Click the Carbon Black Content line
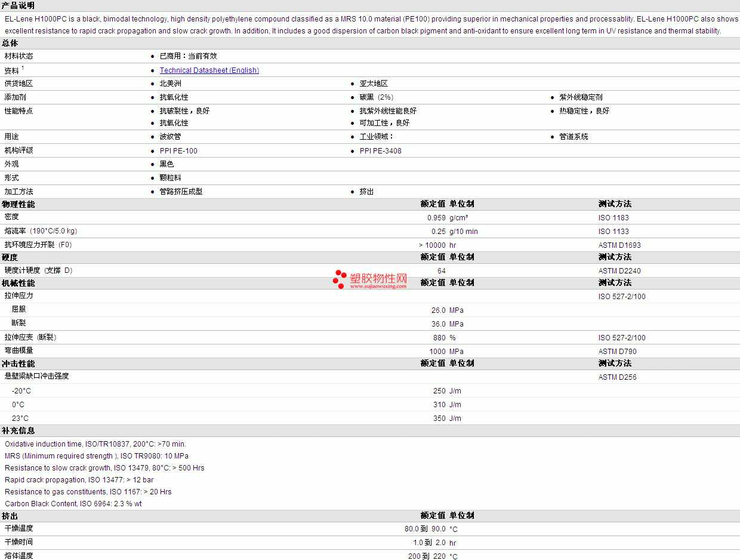The width and height of the screenshot is (740, 560). point(73,504)
